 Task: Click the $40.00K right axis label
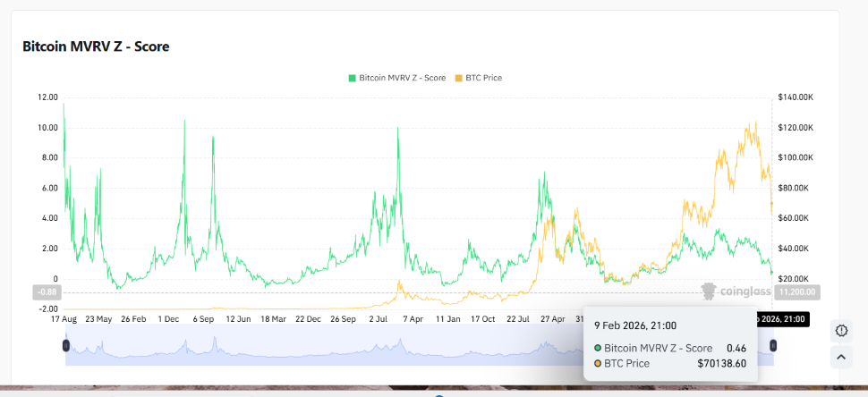(x=794, y=249)
